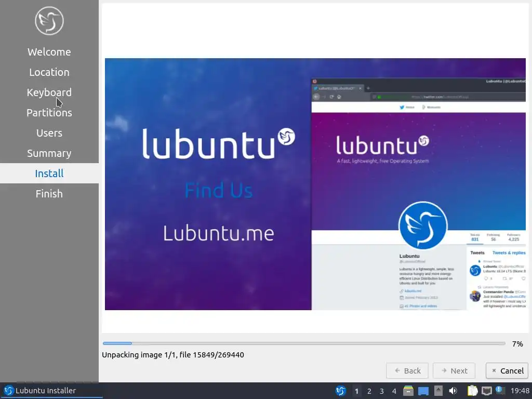Open the update notifier tray icon
Screen dimensions: 532x399
tap(500, 391)
